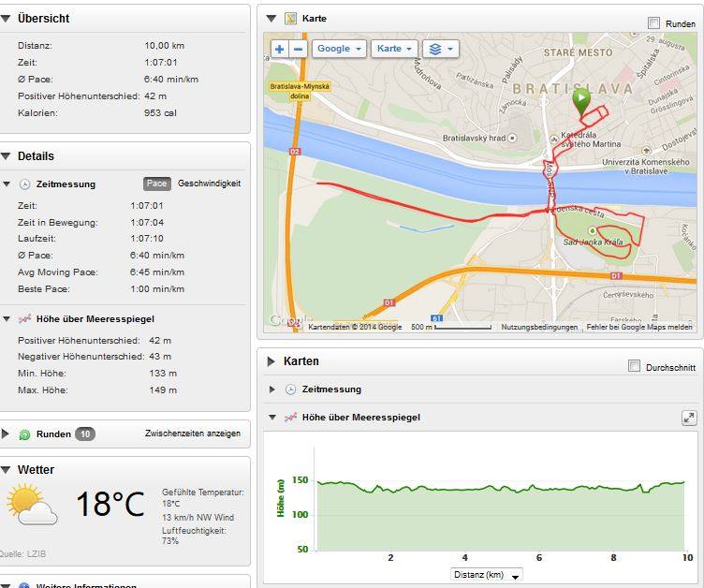Switch to Geschwindigkeit display
Screen dimensions: 704x588
[x=209, y=184]
